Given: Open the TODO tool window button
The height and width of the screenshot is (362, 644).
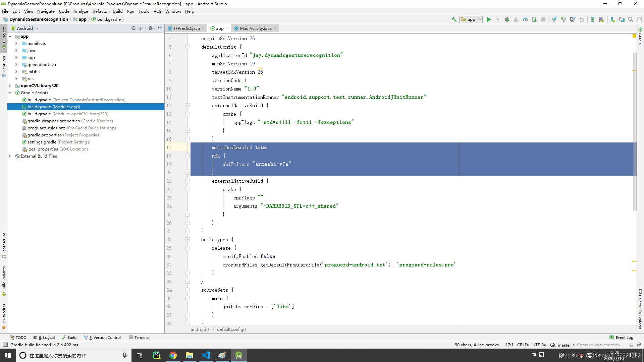Looking at the screenshot, I should (18, 338).
